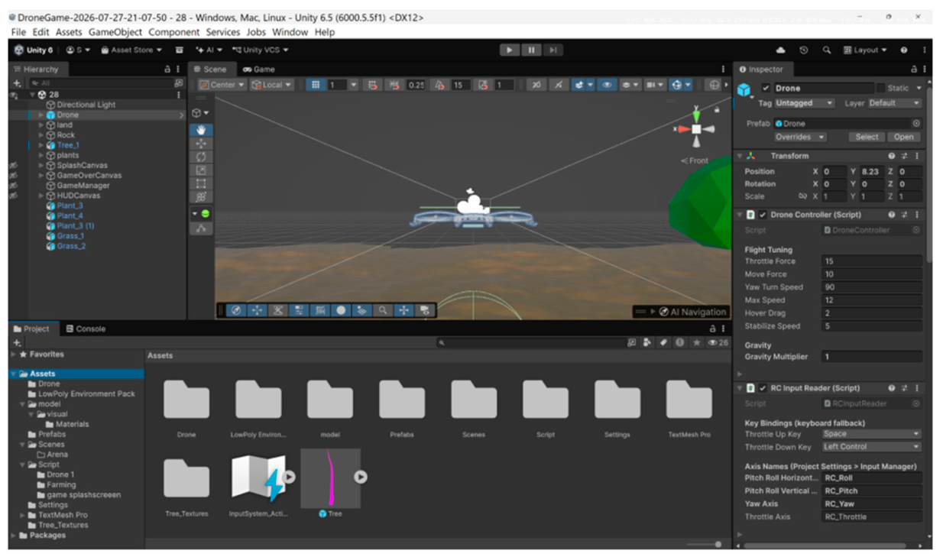Open the GameObject menu
The image size is (943, 560).
pyautogui.click(x=115, y=32)
